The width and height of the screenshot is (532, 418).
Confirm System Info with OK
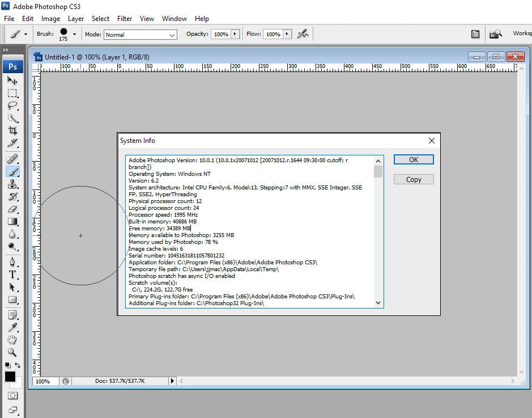414,159
